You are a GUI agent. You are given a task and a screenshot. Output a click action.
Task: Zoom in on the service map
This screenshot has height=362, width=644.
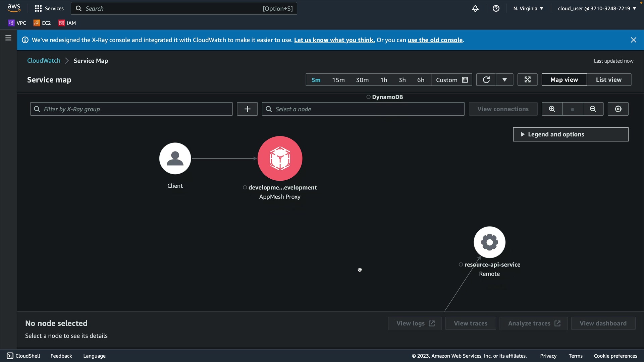click(552, 109)
